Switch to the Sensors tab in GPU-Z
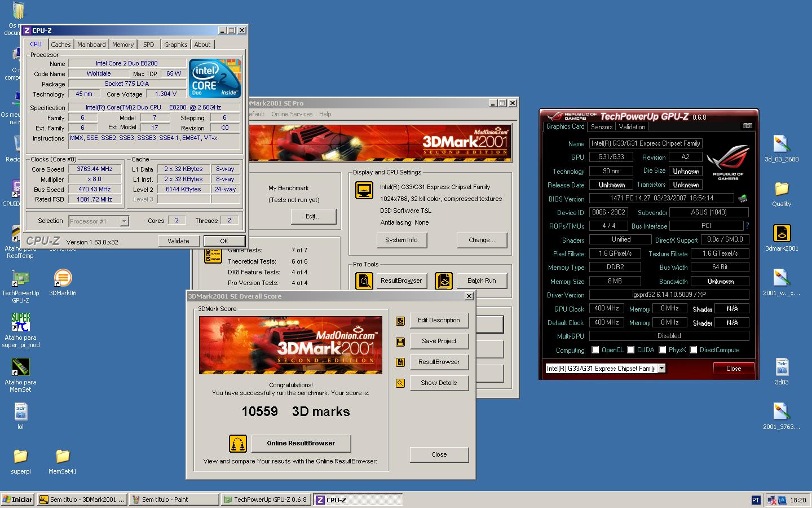812x508 pixels. [602, 127]
